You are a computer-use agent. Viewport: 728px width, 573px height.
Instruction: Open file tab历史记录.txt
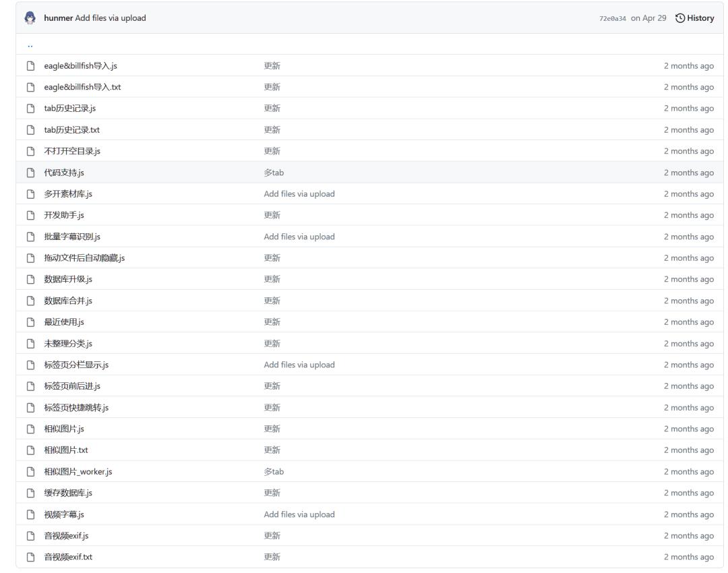(x=71, y=130)
